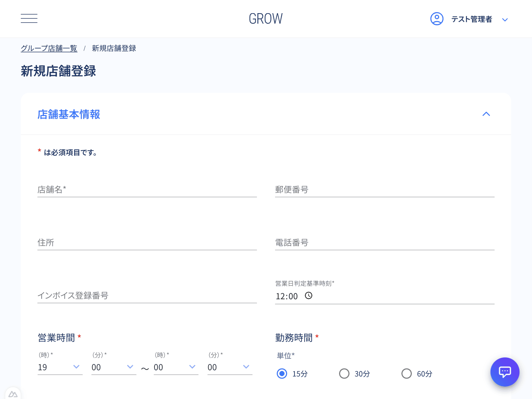Viewport: 532px width, 399px height.
Task: Select the 60分 work unit radio
Action: click(x=407, y=374)
